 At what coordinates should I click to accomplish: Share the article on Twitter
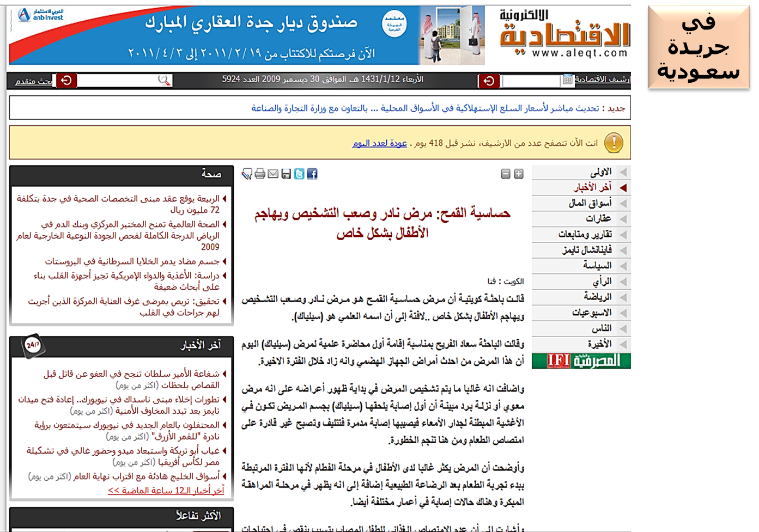point(299,174)
